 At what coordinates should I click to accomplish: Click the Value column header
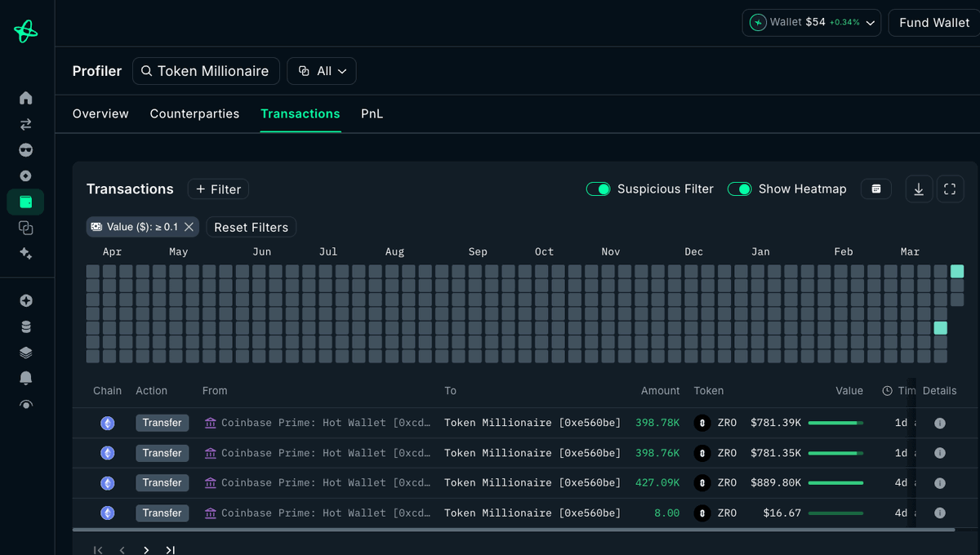click(849, 391)
